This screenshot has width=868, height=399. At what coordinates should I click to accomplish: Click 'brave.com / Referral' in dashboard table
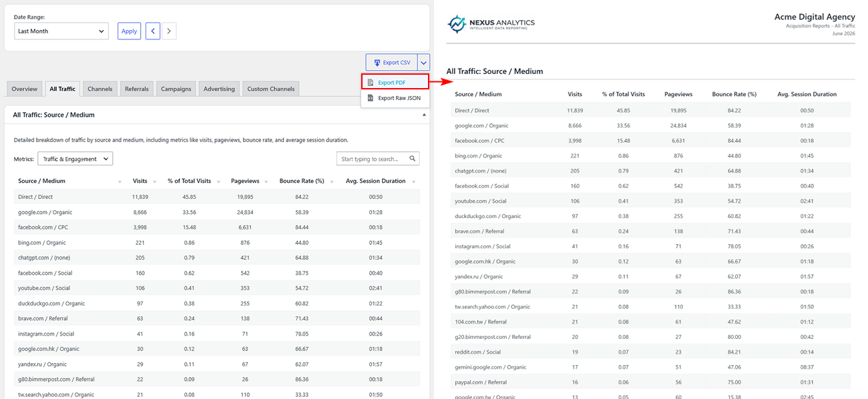point(43,318)
